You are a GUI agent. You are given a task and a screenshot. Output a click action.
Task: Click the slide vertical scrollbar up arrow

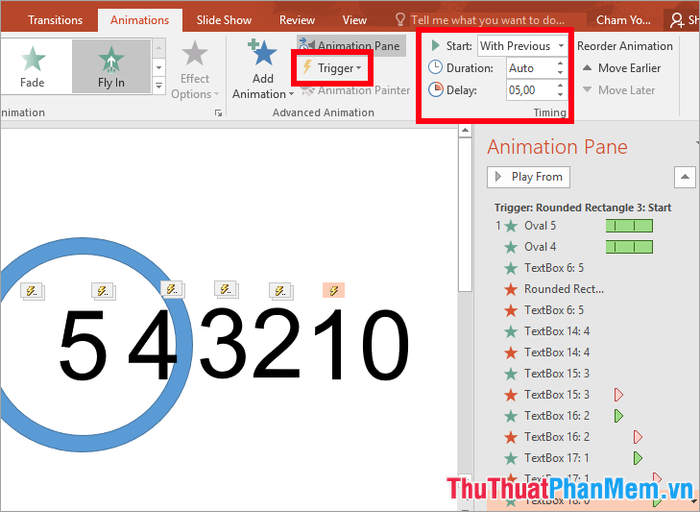point(465,130)
